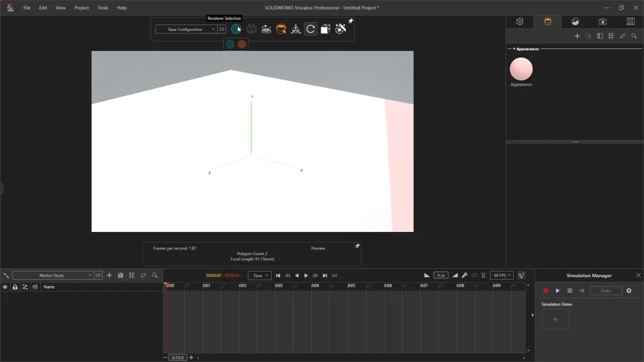Start recording in Simulation Manager
This screenshot has height=362, width=644.
pyautogui.click(x=546, y=290)
